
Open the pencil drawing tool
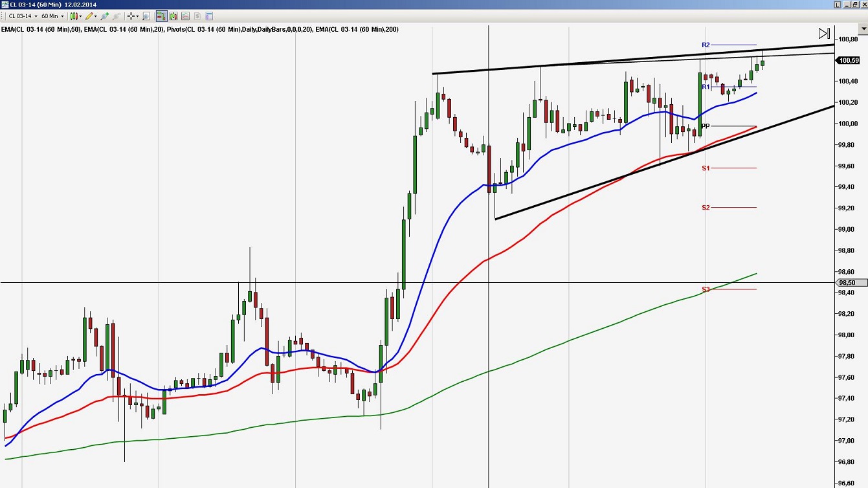(89, 16)
